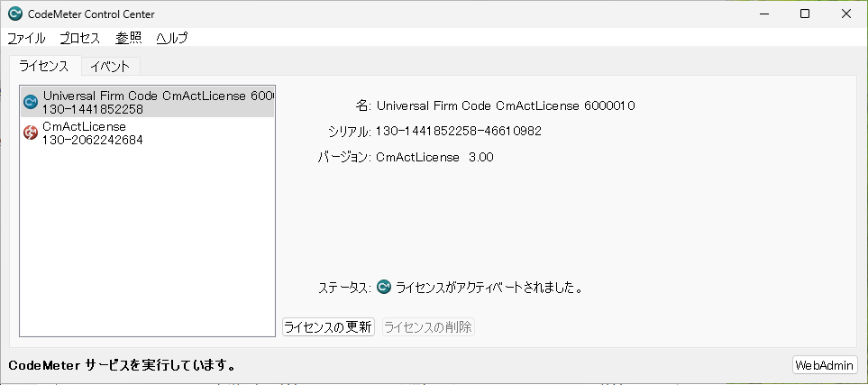
Task: Click the disabled ライセンスの削除 button
Action: coord(427,327)
